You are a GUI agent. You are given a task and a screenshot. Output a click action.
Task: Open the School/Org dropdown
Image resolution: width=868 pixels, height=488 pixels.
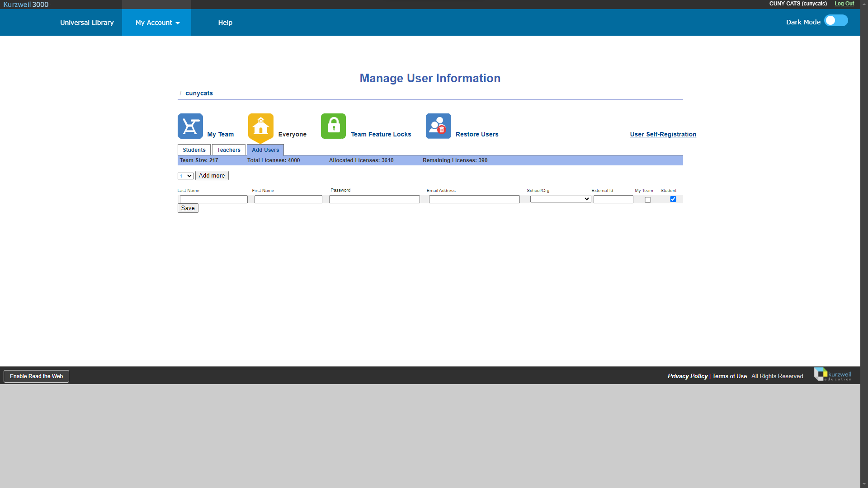[561, 199]
